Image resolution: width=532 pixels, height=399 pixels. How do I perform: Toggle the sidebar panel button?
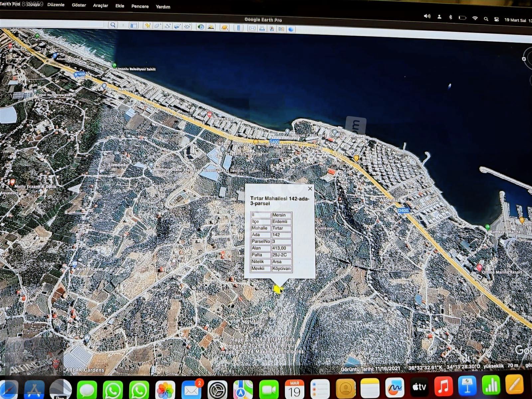coord(134,25)
